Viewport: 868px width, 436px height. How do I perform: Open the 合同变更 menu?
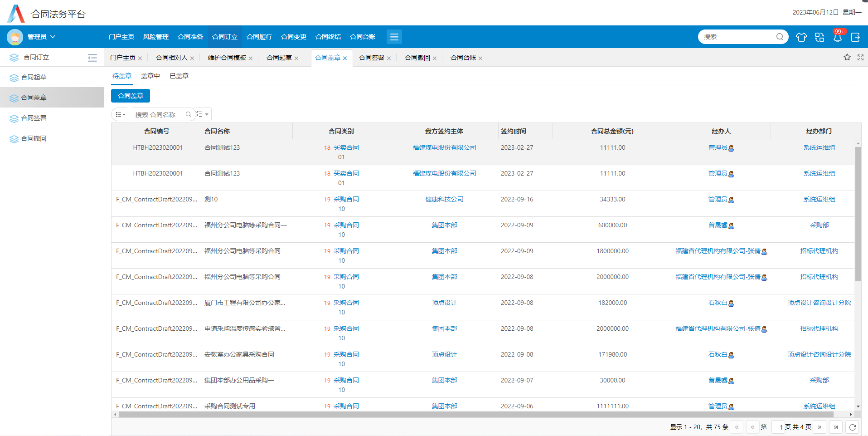pos(294,37)
